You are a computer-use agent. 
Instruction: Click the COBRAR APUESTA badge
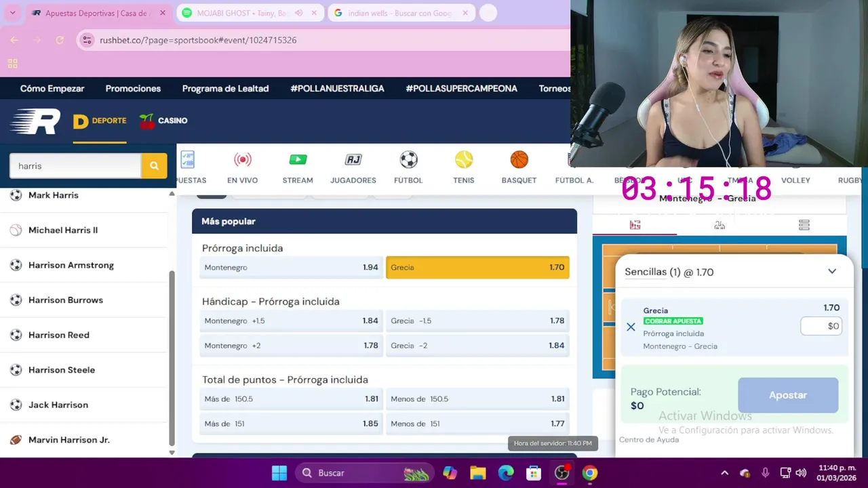point(673,321)
